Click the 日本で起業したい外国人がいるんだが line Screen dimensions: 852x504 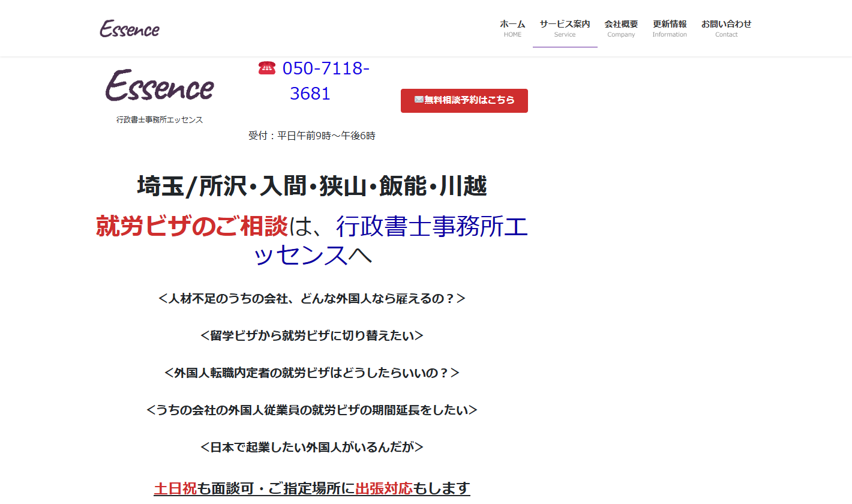pyautogui.click(x=311, y=446)
